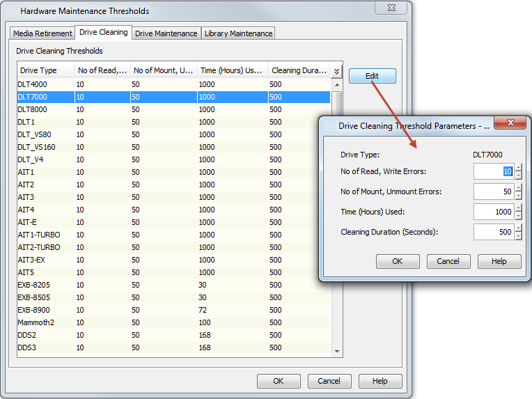Click the Edit button

pos(372,76)
